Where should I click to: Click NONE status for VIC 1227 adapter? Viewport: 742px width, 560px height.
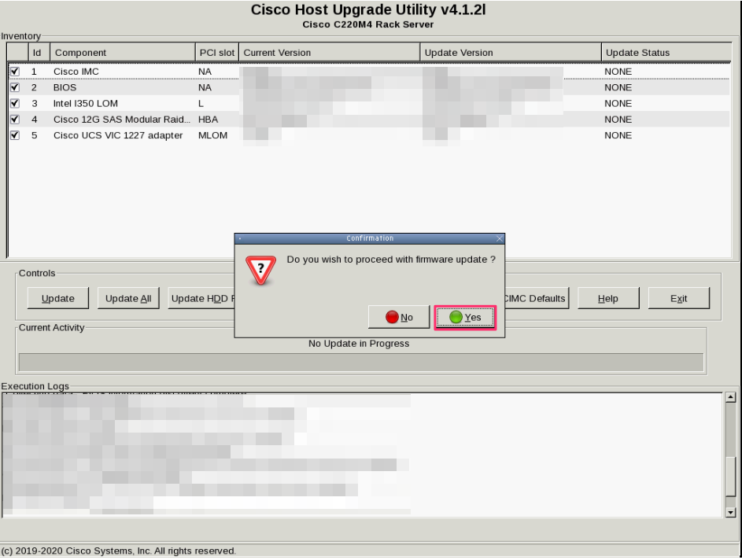click(x=618, y=136)
